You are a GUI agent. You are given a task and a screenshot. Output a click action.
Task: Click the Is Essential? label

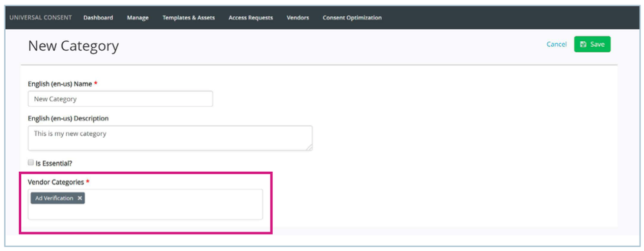pos(54,163)
